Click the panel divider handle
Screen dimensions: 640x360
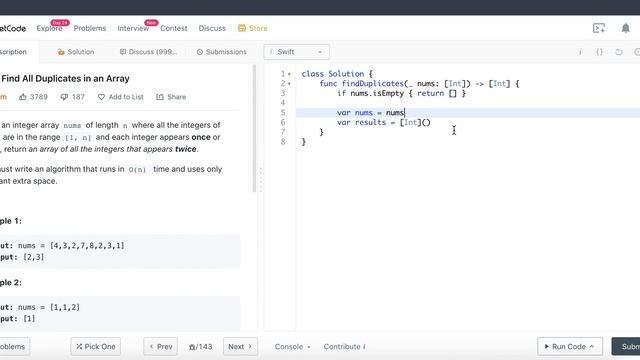(x=260, y=180)
